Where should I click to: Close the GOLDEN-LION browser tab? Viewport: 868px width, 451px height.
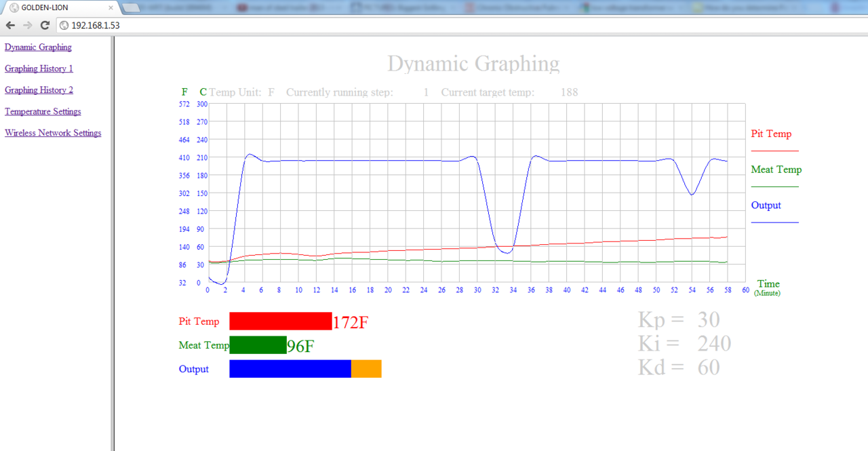point(111,8)
